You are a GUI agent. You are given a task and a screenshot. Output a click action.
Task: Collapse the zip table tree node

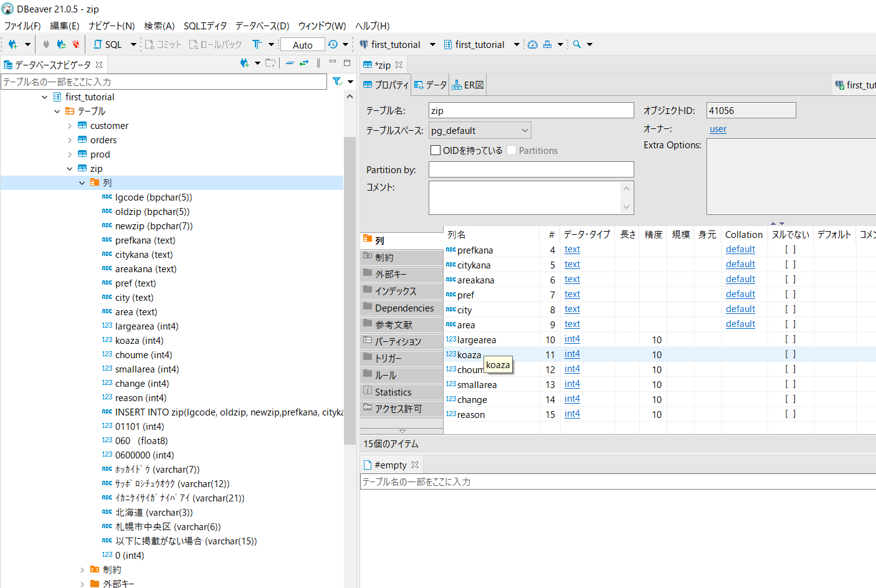70,169
